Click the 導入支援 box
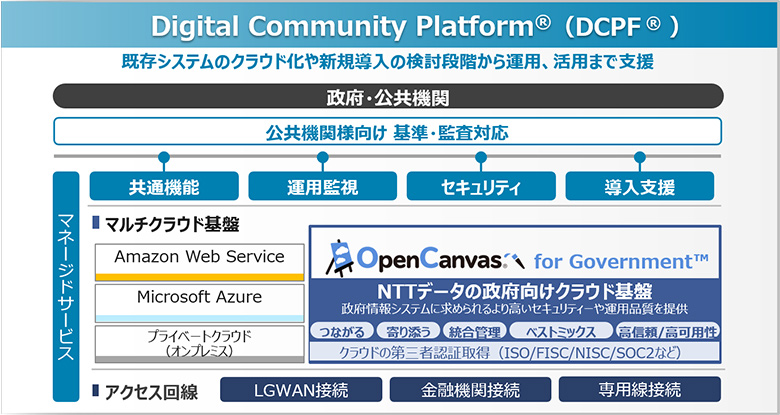 click(x=640, y=186)
